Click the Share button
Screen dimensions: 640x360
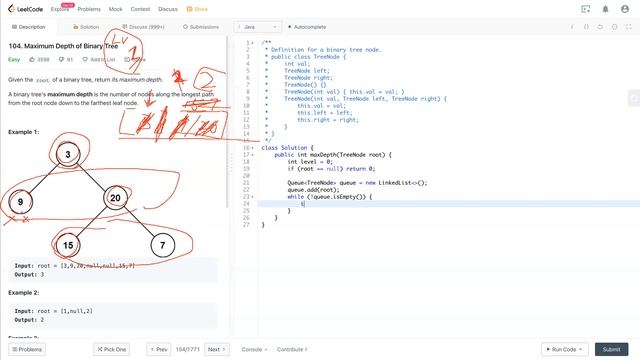[x=135, y=60]
